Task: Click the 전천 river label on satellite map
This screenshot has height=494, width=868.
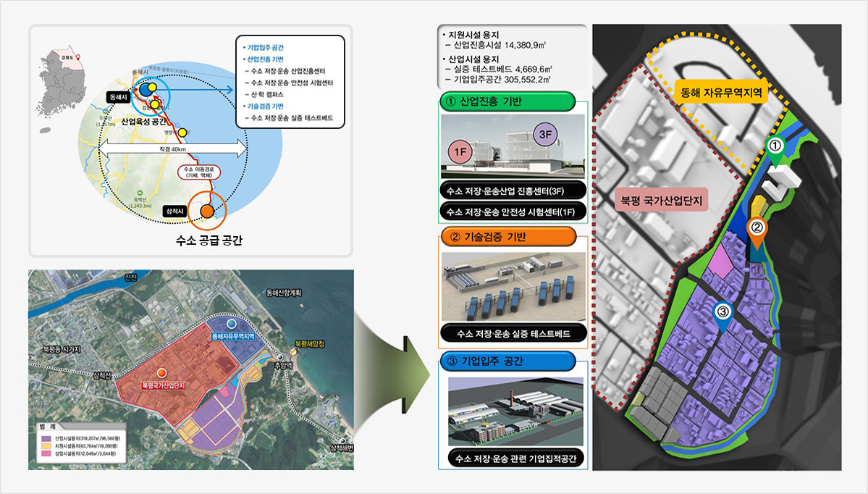Action: click(x=131, y=277)
